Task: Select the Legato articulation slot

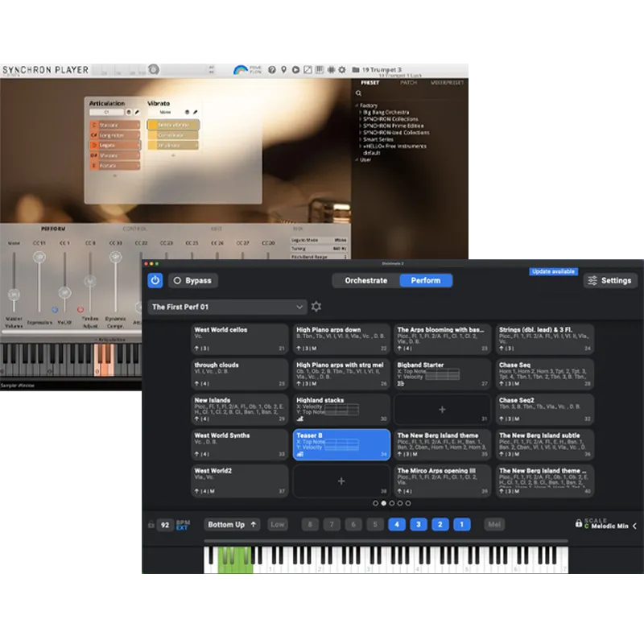Action: 114,145
